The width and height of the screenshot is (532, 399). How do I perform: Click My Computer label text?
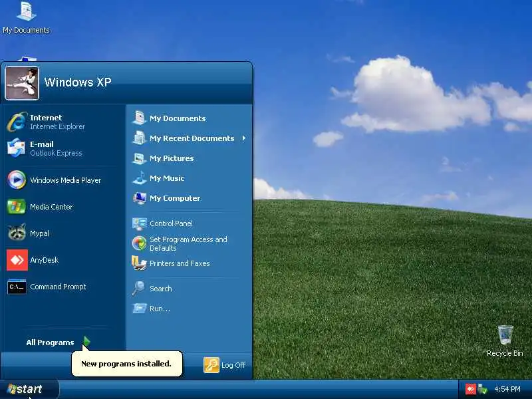(x=175, y=198)
